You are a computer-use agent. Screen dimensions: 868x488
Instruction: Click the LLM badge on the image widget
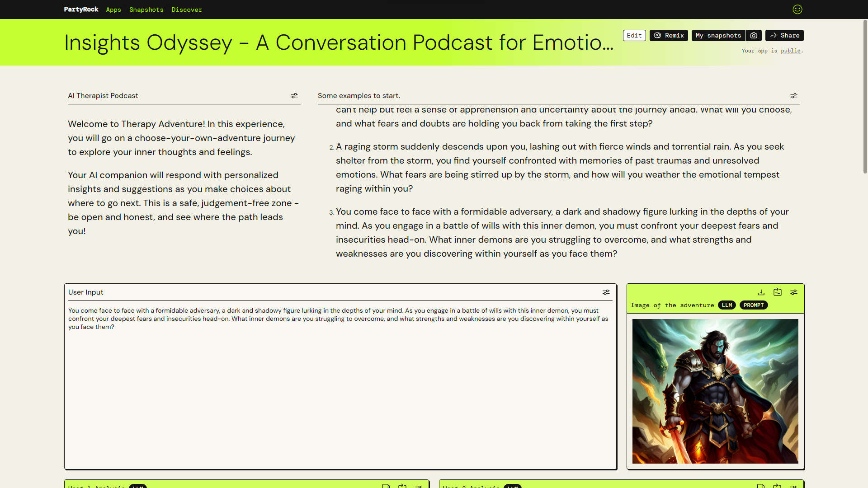pos(727,305)
